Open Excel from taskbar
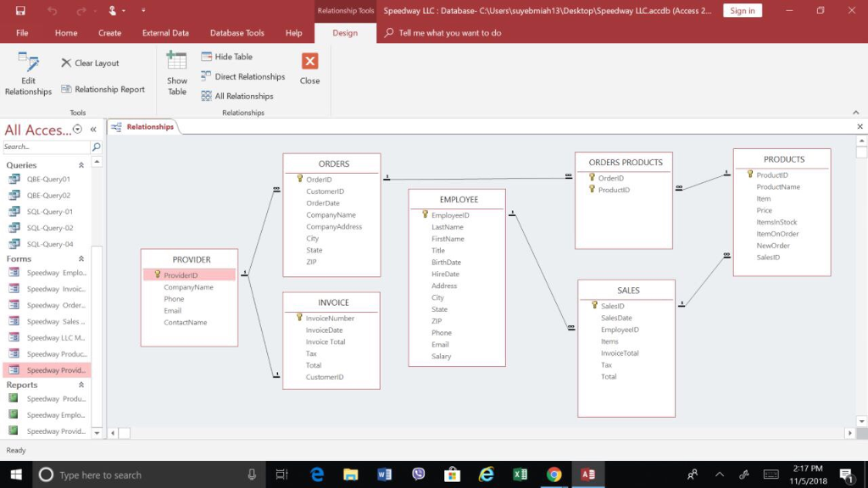Image resolution: width=868 pixels, height=488 pixels. click(520, 474)
